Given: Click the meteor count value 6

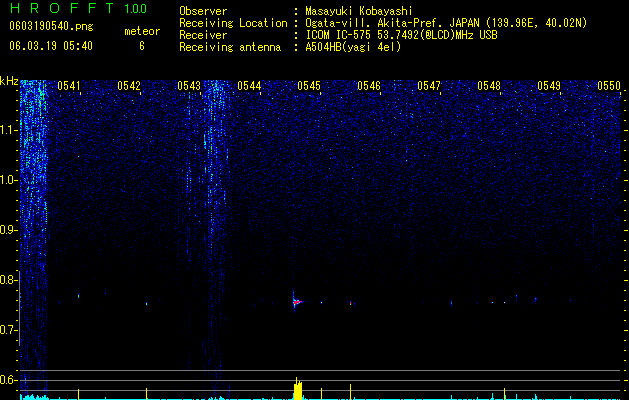Looking at the screenshot, I should tap(142, 46).
